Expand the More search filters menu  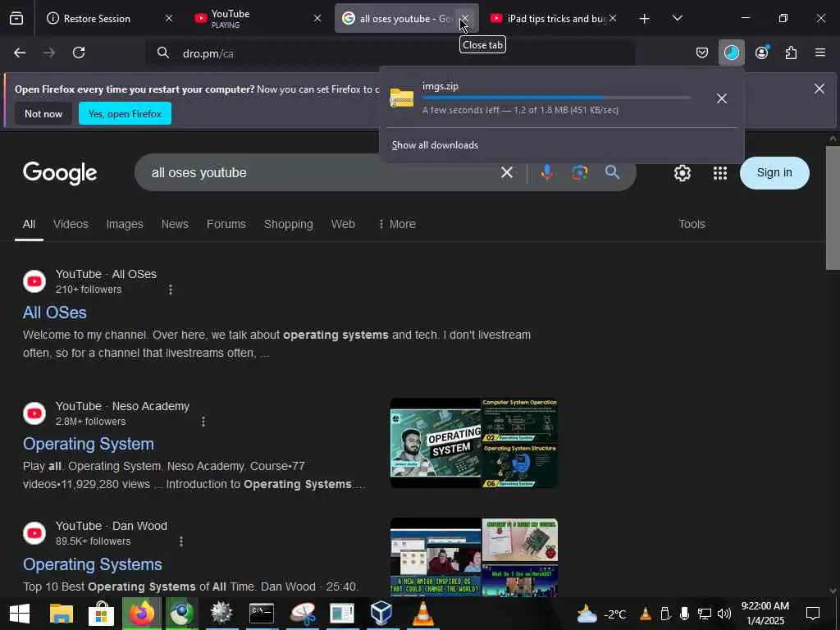(397, 224)
